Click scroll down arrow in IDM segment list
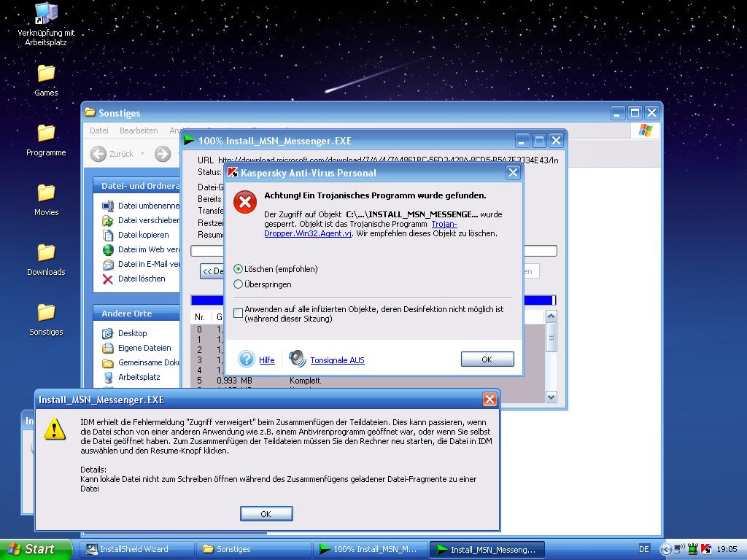 pyautogui.click(x=551, y=397)
